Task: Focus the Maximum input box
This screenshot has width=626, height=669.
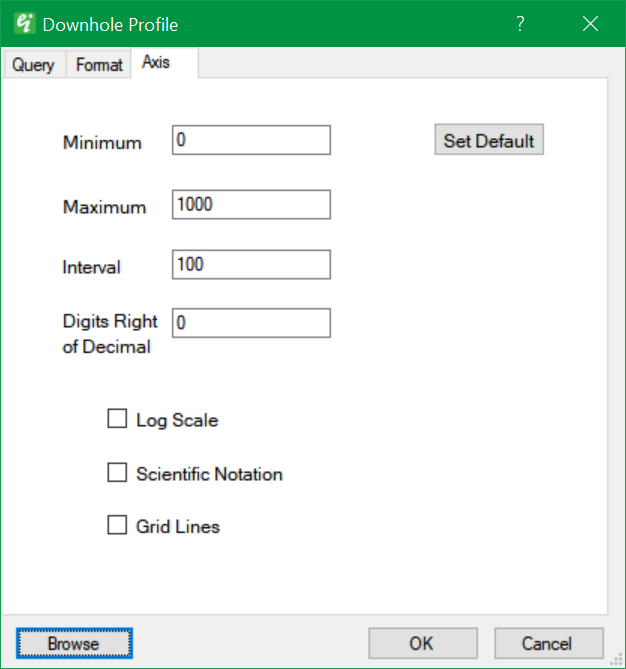Action: [x=251, y=205]
